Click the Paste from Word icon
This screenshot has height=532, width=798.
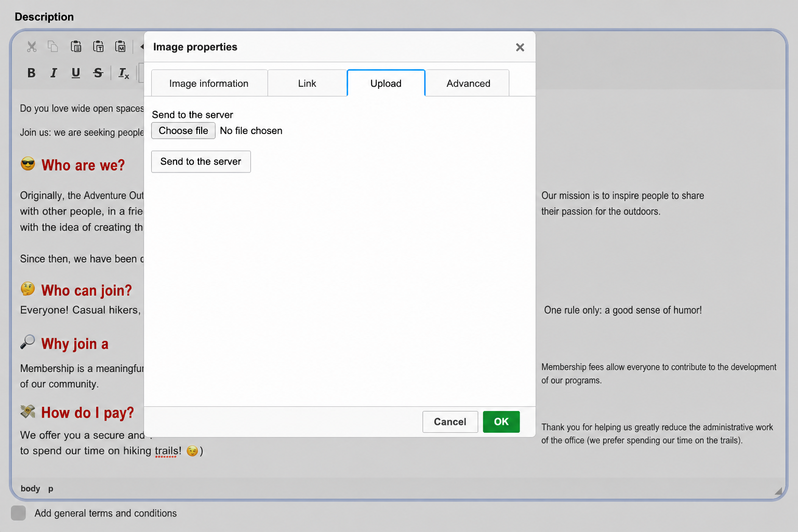point(121,47)
